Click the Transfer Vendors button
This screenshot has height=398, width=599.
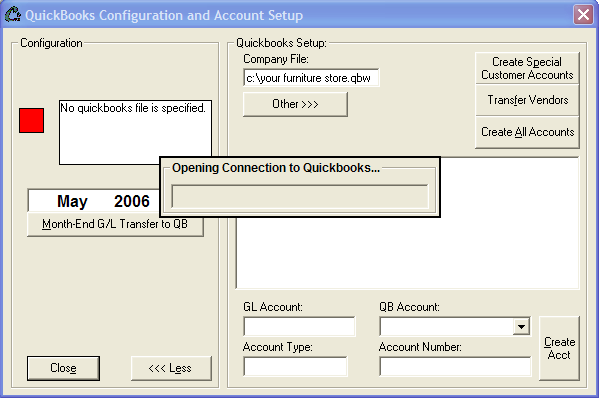tap(527, 100)
